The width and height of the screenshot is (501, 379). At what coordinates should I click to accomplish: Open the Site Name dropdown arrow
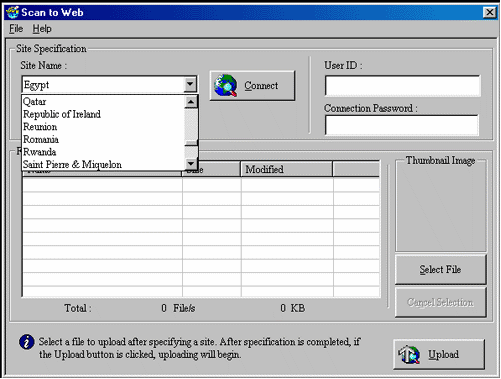pyautogui.click(x=190, y=84)
